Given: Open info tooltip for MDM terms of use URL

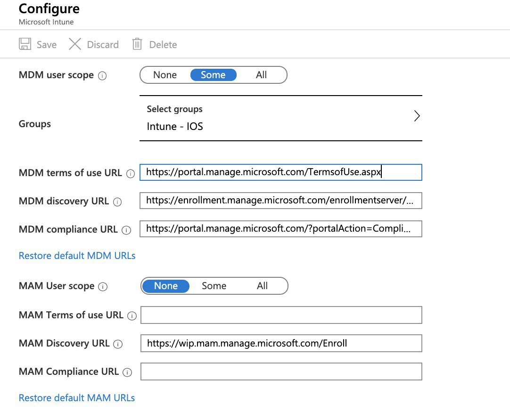Looking at the screenshot, I should (x=131, y=173).
